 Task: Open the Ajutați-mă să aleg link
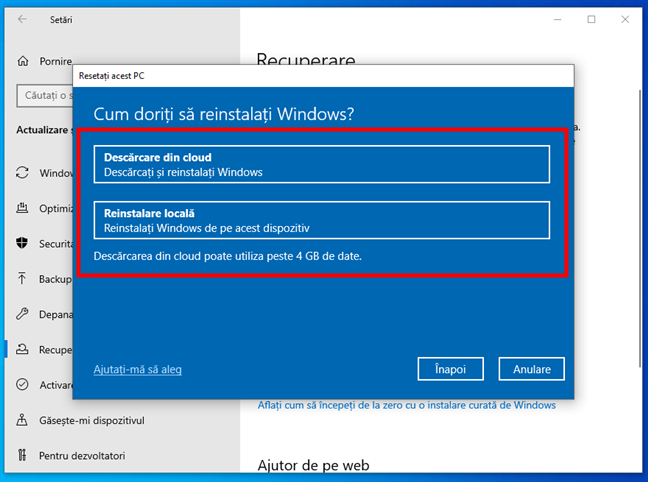point(138,369)
